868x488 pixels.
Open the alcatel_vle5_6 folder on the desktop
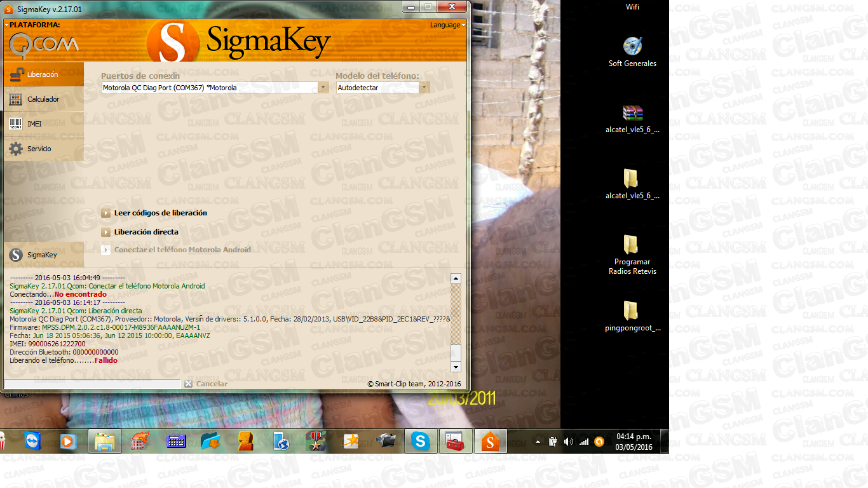click(x=632, y=185)
